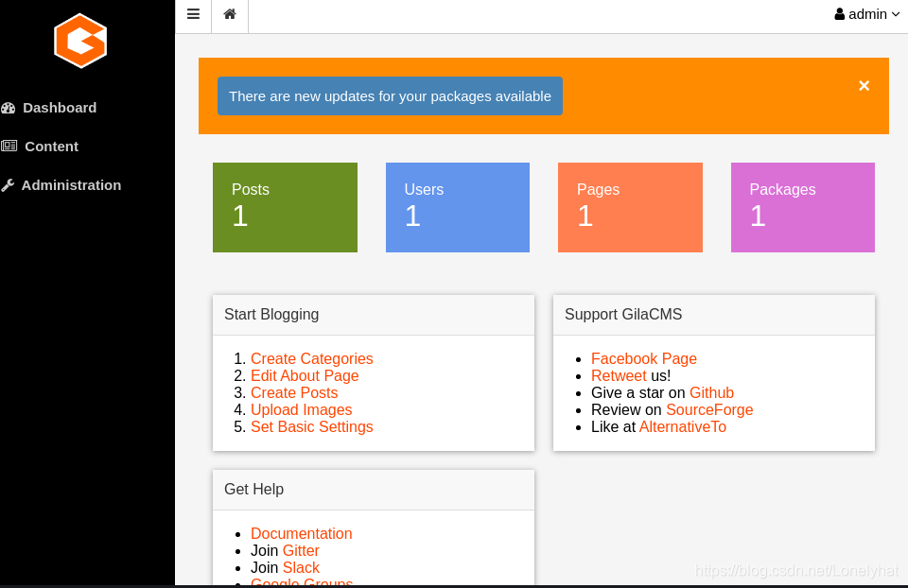
Task: Follow the Upload Images link
Action: click(301, 409)
